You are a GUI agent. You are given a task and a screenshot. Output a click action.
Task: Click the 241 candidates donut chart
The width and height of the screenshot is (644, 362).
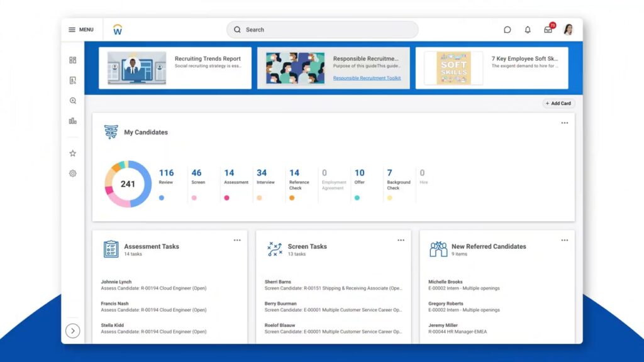[128, 184]
